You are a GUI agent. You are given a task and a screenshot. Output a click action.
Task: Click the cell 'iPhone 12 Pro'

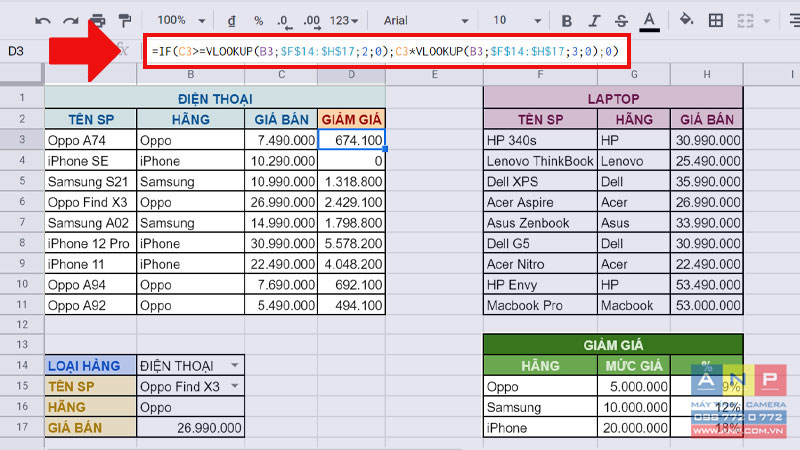coord(90,243)
